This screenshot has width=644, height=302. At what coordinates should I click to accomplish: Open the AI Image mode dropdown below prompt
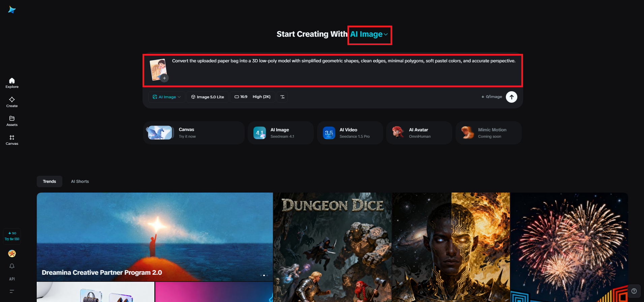167,97
